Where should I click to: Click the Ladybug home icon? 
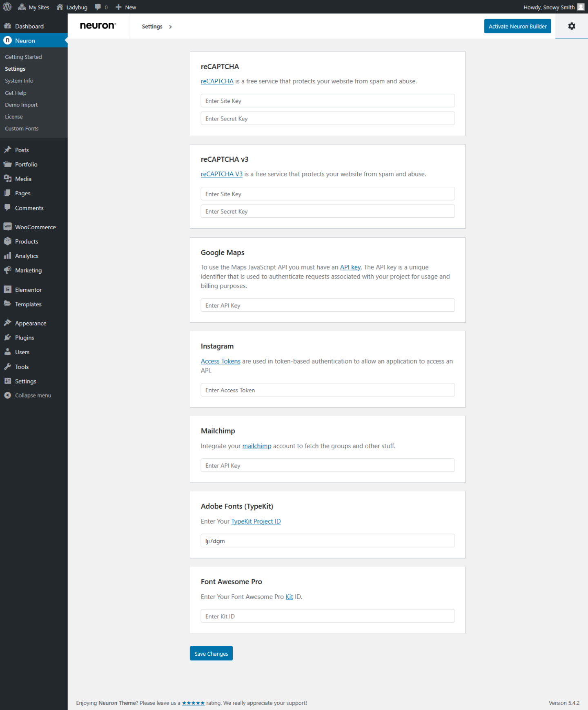pyautogui.click(x=60, y=7)
